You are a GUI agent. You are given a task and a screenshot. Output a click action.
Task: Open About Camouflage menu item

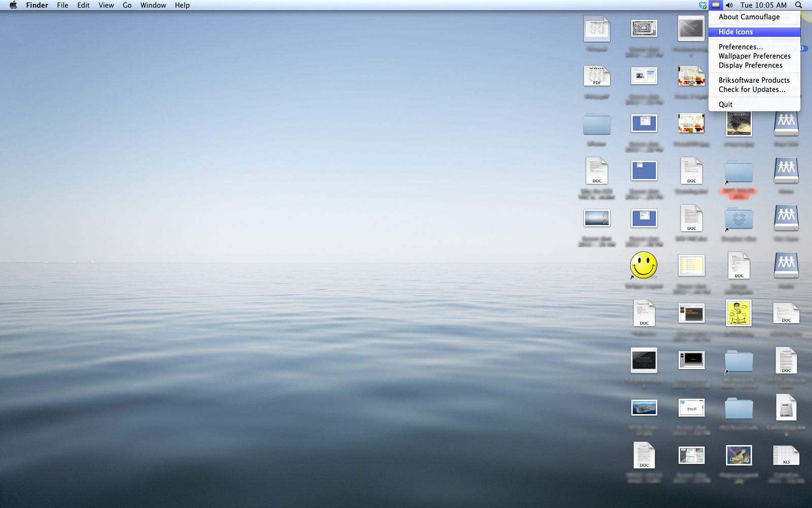point(749,17)
